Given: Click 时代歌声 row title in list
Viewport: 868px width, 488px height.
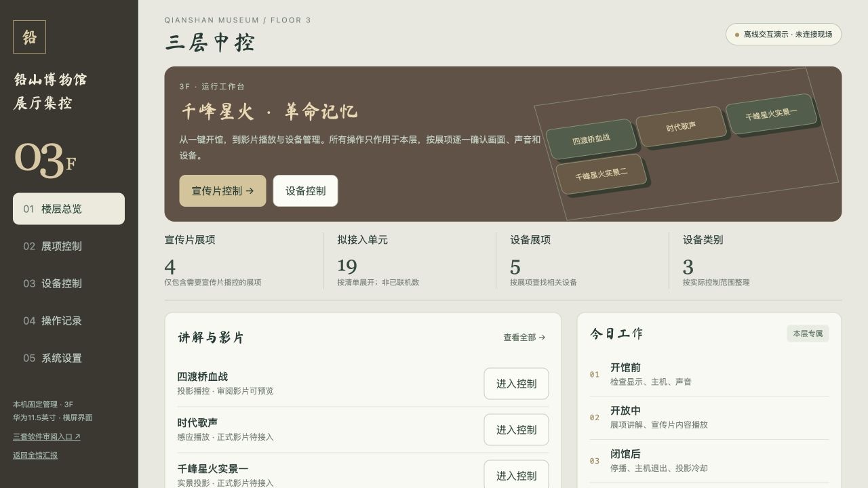Looking at the screenshot, I should 197,423.
